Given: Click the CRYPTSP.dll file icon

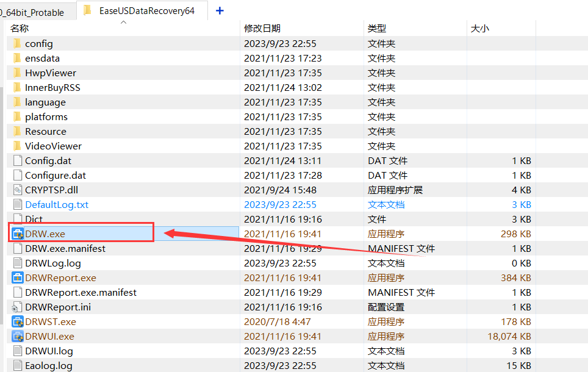Looking at the screenshot, I should [16, 190].
